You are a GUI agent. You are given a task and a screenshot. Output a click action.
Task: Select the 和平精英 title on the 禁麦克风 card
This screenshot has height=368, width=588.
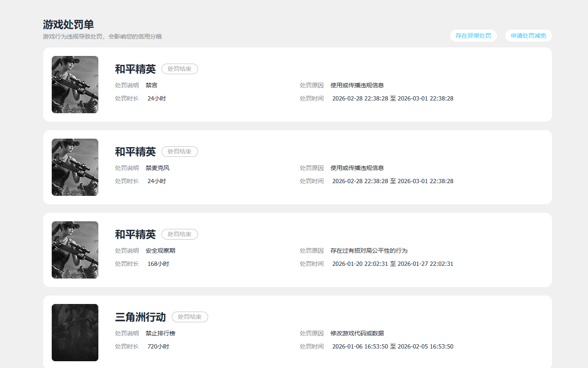[x=135, y=151]
